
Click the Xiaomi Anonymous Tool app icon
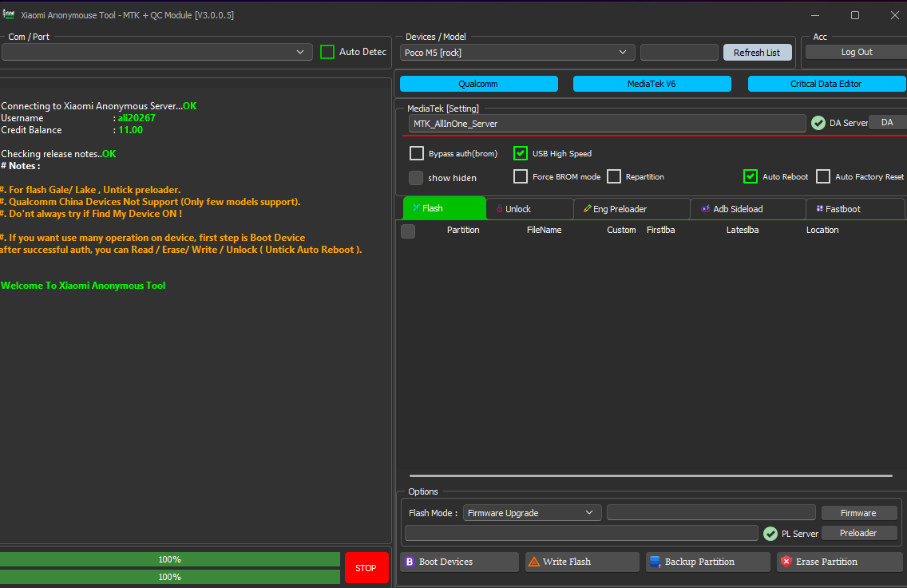[x=9, y=14]
